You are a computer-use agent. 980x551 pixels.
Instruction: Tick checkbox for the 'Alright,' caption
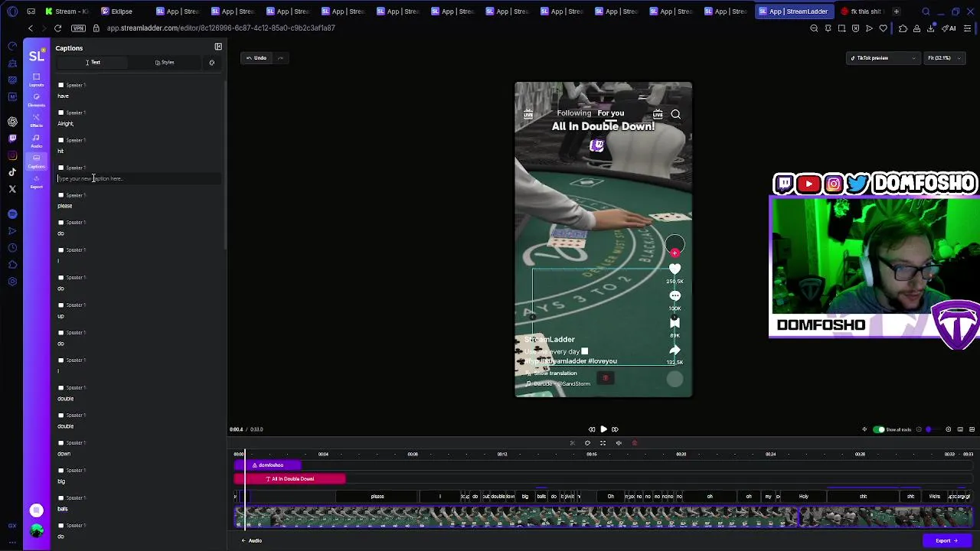[x=61, y=112]
